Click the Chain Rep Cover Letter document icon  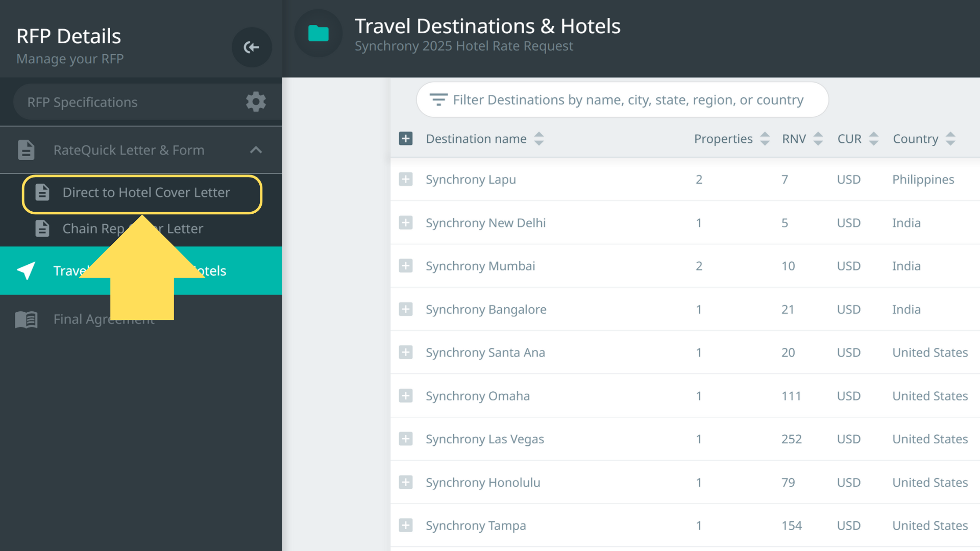pyautogui.click(x=42, y=229)
